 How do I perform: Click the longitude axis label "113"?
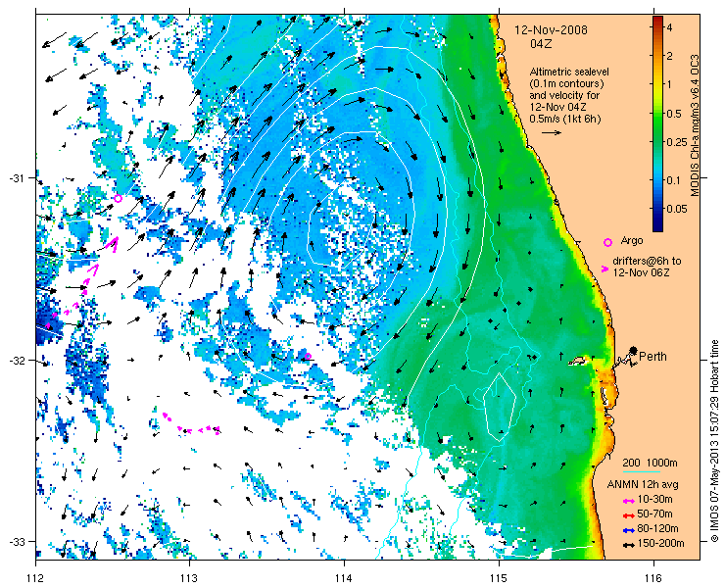click(190, 578)
